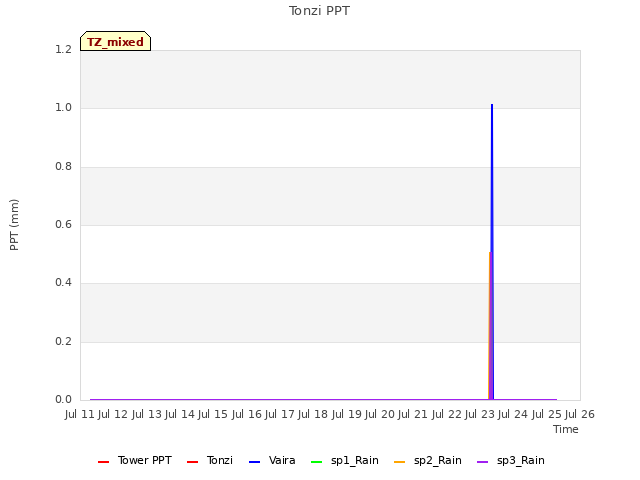The height and width of the screenshot is (480, 640).
Task: Click the Jul 23 x-axis tick label
Action: (x=480, y=414)
